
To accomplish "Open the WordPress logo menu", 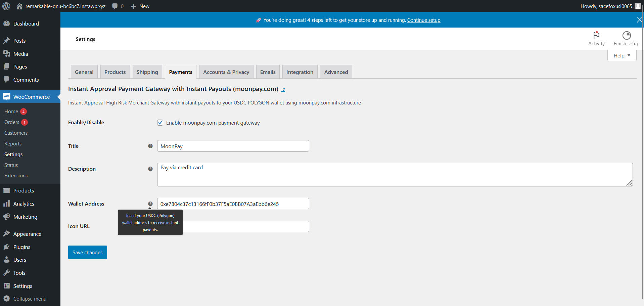I will (6, 6).
